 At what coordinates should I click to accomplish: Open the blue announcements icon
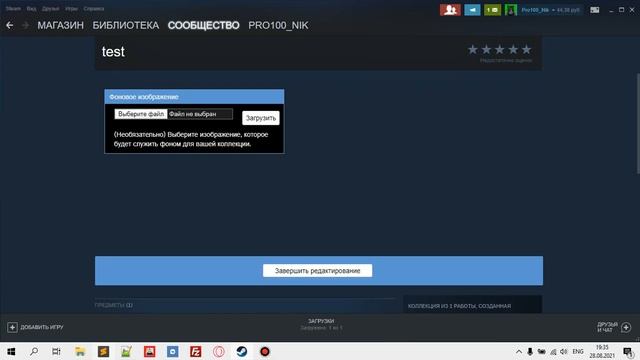click(472, 10)
